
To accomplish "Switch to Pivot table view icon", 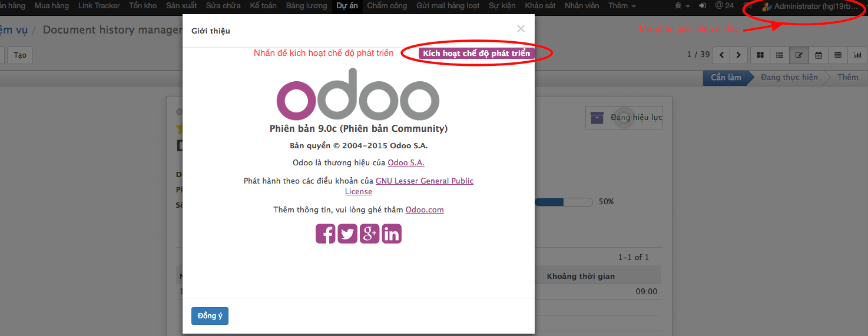I will 838,55.
